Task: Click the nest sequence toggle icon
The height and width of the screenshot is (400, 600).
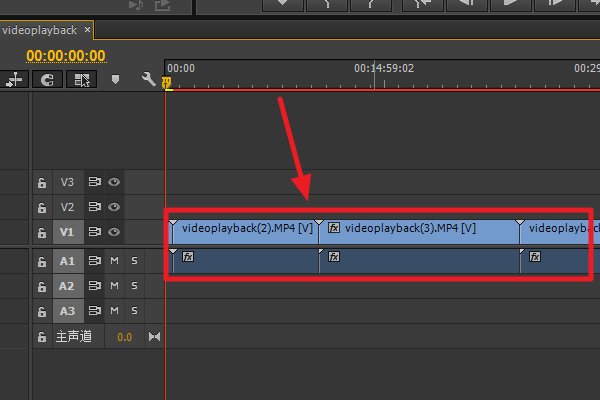Action: point(13,79)
